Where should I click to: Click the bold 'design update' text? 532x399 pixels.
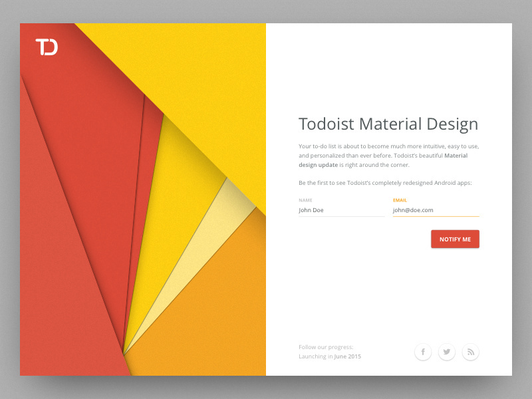[319, 165]
